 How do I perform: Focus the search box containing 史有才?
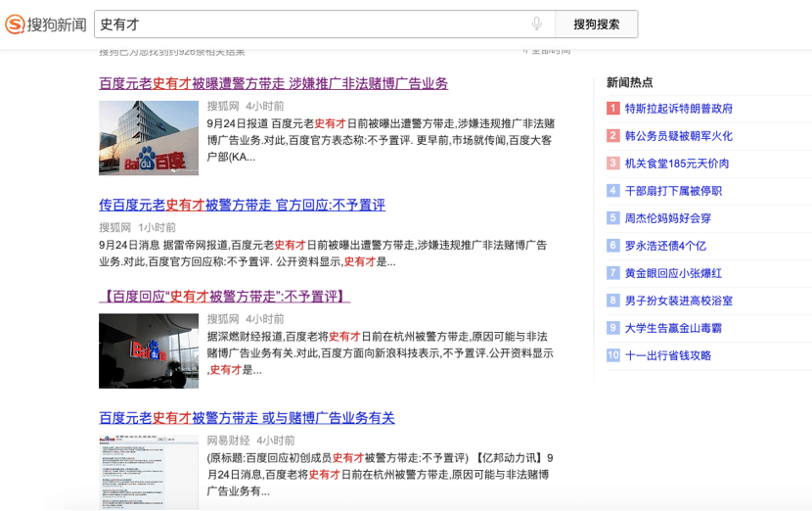pos(325,24)
